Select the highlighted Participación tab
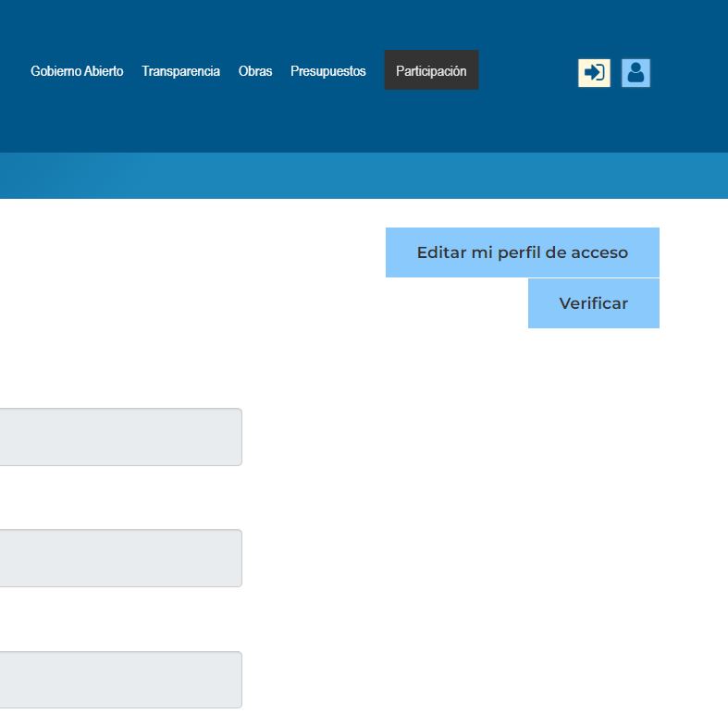The width and height of the screenshot is (728, 726). tap(431, 70)
